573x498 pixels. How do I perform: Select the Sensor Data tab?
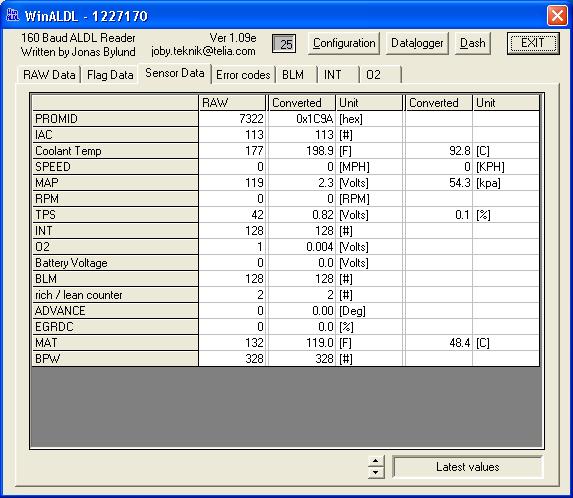[x=175, y=73]
